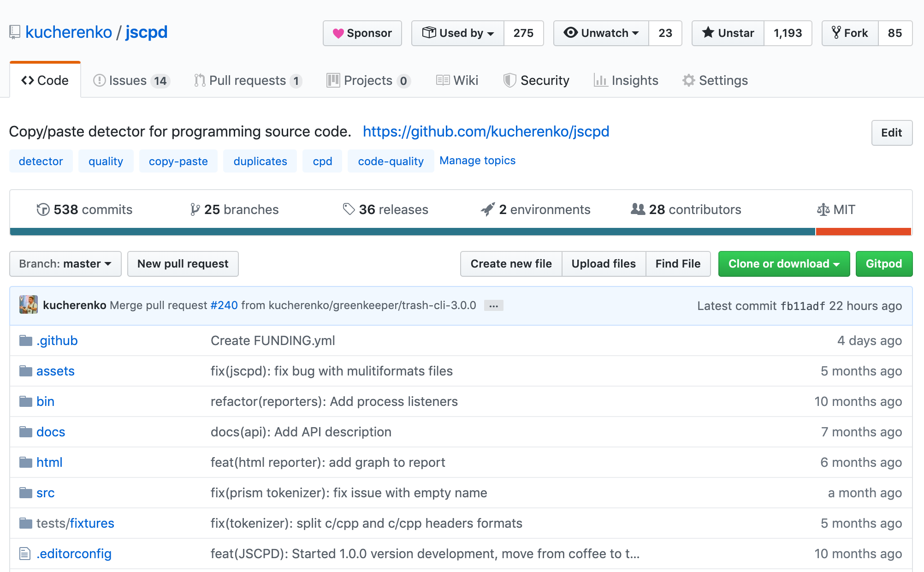This screenshot has height=572, width=924.
Task: Select the detector topic tag
Action: coord(41,161)
